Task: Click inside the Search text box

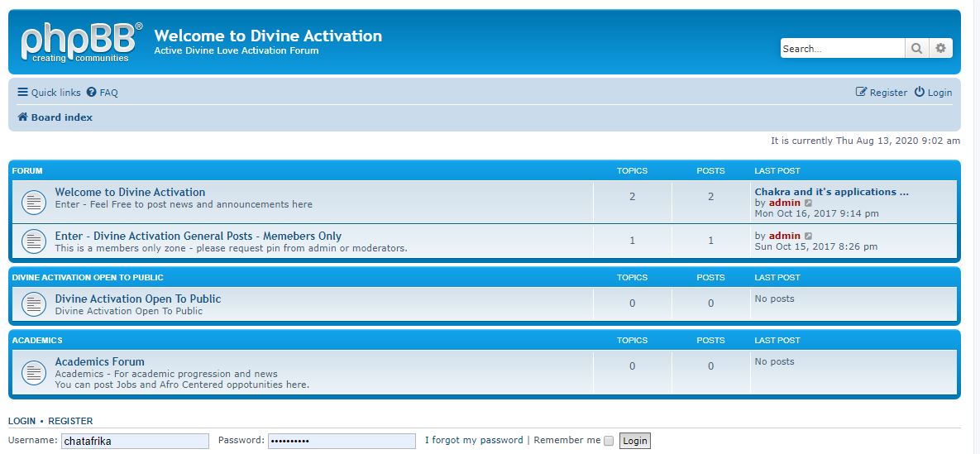Action: (841, 49)
